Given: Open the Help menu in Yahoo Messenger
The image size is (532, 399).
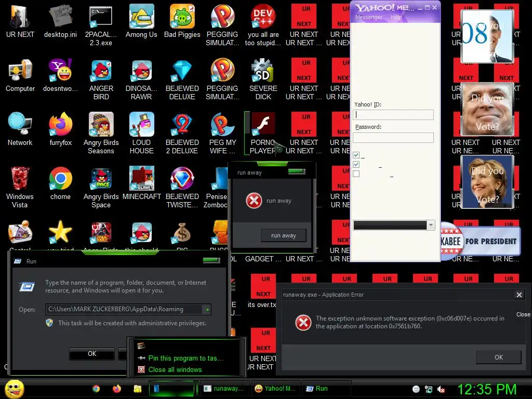Looking at the screenshot, I should (396, 17).
